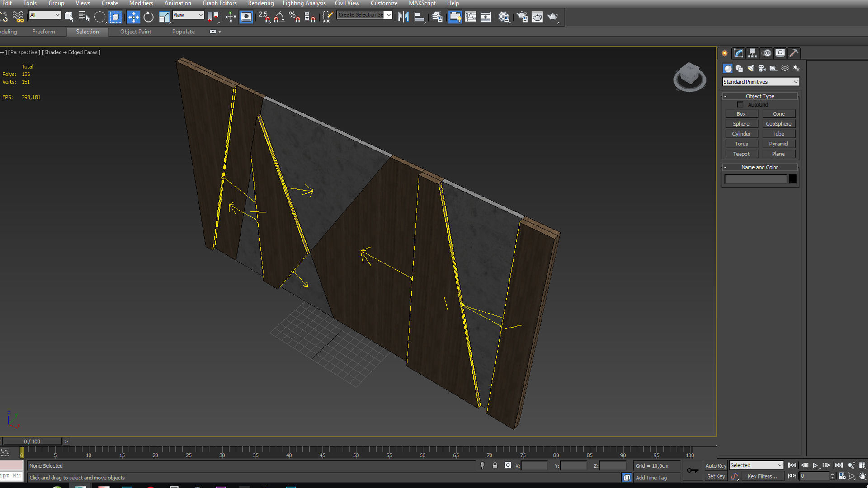
Task: Open the Layer Manager
Action: pos(437,17)
